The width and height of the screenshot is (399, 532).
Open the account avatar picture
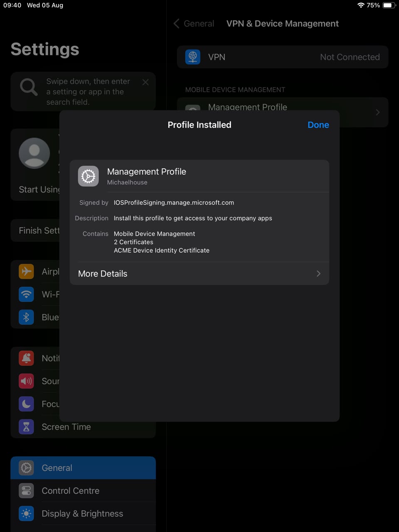[x=34, y=153]
